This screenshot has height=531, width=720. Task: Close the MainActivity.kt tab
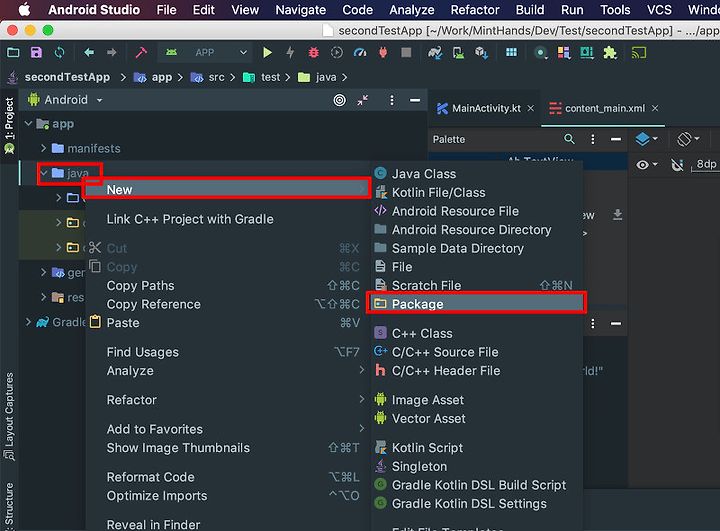pos(530,108)
